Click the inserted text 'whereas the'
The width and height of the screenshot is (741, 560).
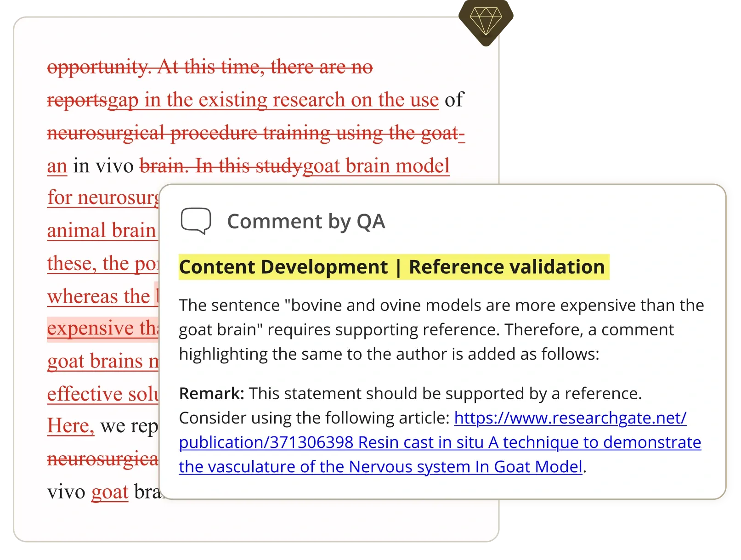(x=99, y=296)
